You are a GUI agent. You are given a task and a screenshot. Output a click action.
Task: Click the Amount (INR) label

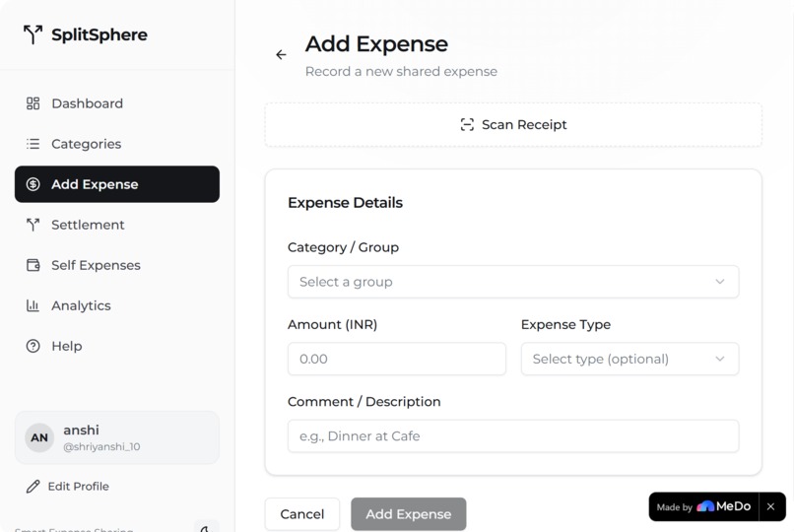point(332,324)
